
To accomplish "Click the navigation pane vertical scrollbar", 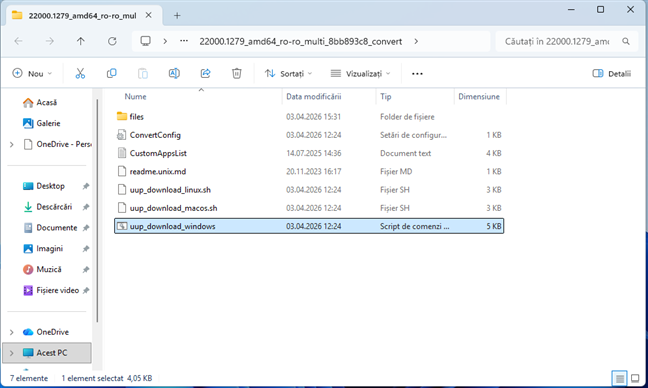I will coord(98,211).
